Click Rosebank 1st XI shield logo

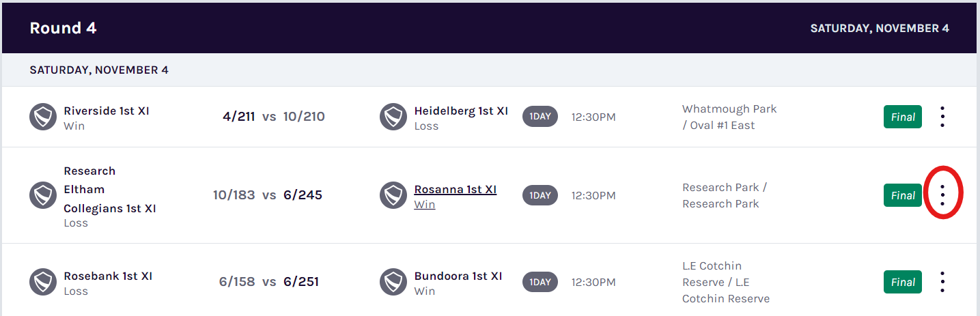click(x=42, y=282)
